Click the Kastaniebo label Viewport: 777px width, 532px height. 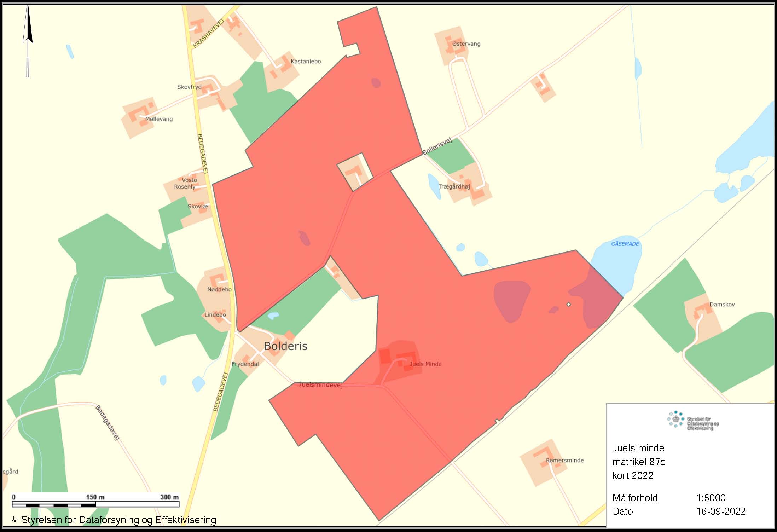coord(306,62)
